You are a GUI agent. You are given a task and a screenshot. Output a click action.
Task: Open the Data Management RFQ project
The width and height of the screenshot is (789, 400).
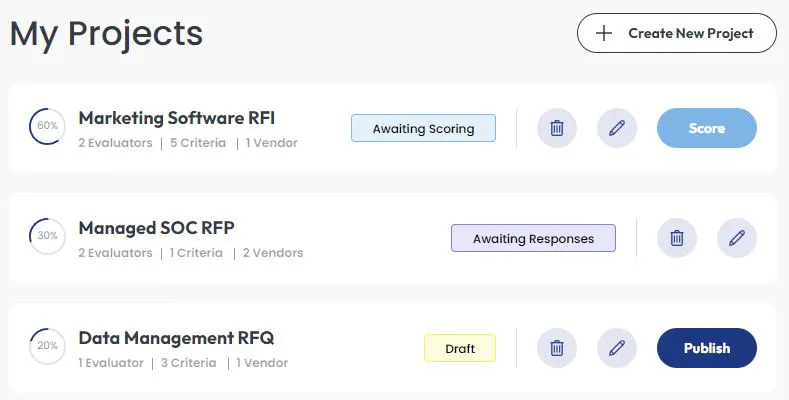[x=176, y=338]
